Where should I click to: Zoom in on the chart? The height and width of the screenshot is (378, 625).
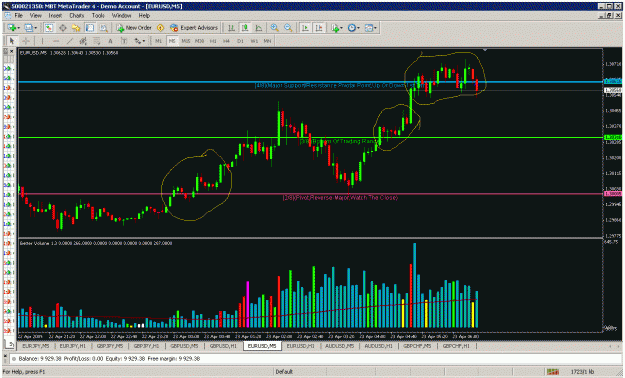pyautogui.click(x=275, y=28)
